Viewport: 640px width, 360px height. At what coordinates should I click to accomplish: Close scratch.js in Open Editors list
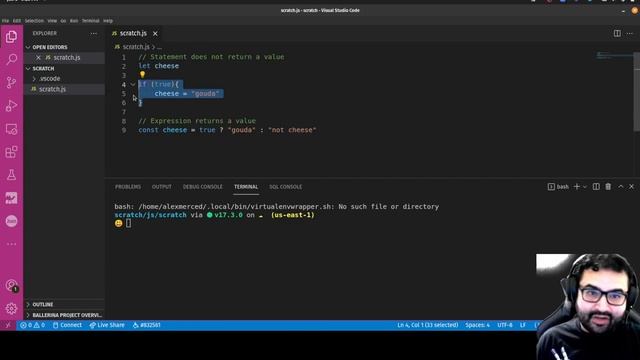(38, 58)
